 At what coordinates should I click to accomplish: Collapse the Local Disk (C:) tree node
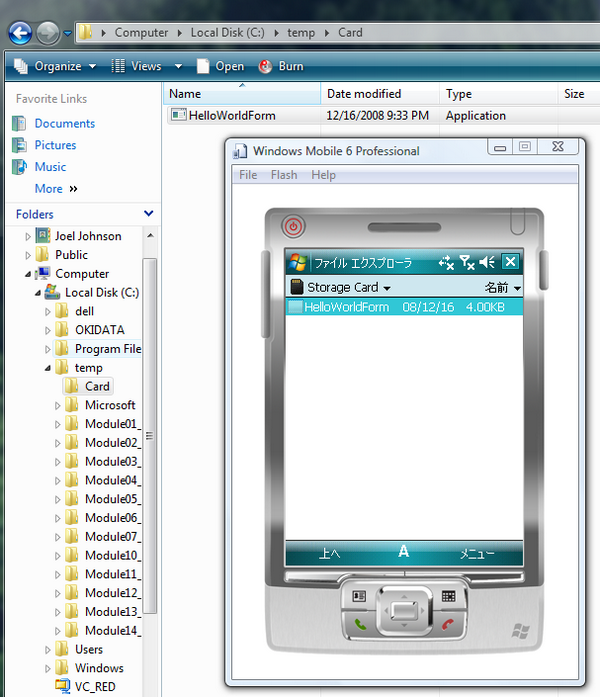(x=38, y=293)
